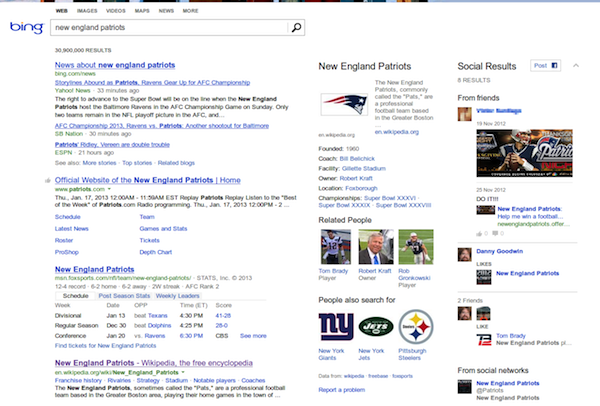Select the Schedule stats tab
The width and height of the screenshot is (600, 406).
(x=75, y=296)
